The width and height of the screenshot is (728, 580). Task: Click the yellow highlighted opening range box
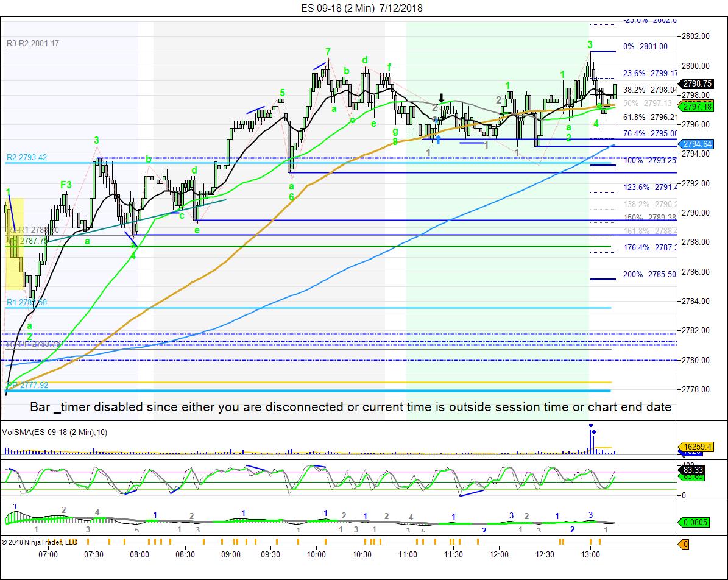[15, 243]
